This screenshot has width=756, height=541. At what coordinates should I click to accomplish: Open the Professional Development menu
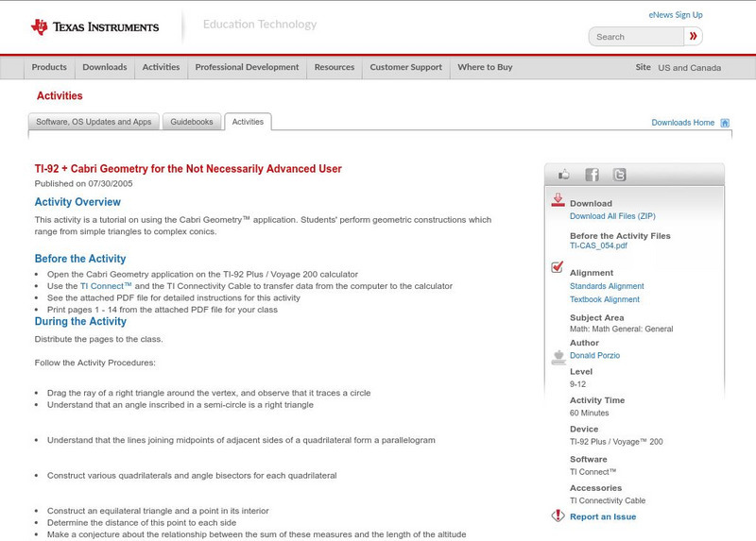point(247,68)
